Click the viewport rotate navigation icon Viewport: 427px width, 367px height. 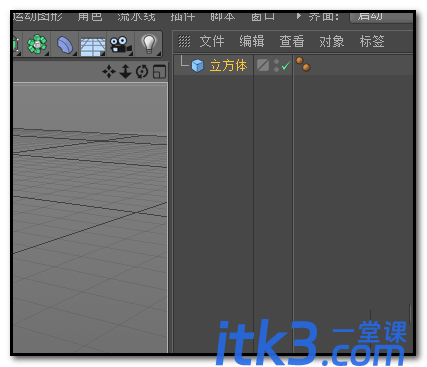click(142, 71)
